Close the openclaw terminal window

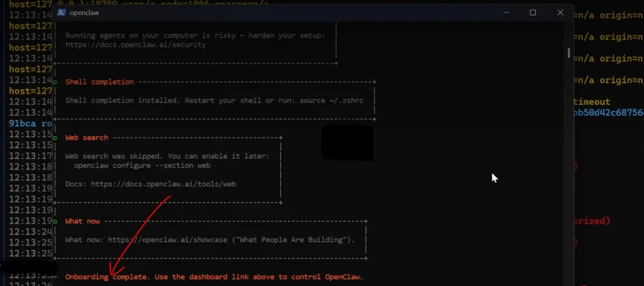click(560, 13)
